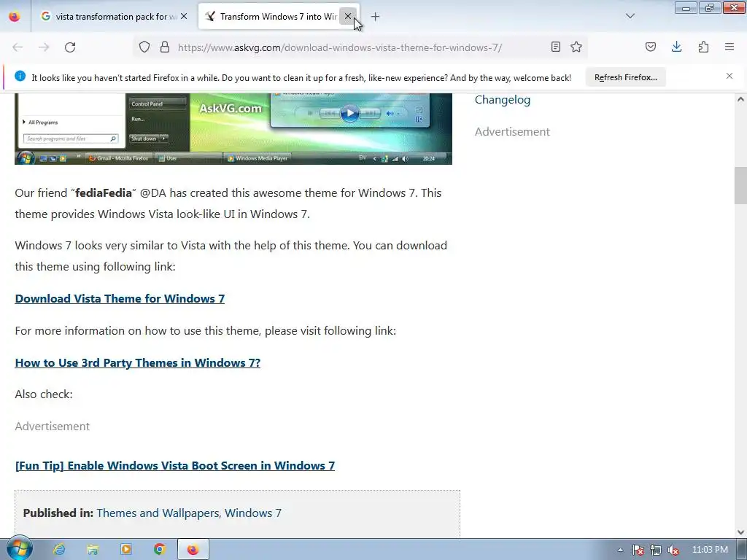Open How to Use 3rd Party Themes link
The image size is (747, 560).
(138, 363)
